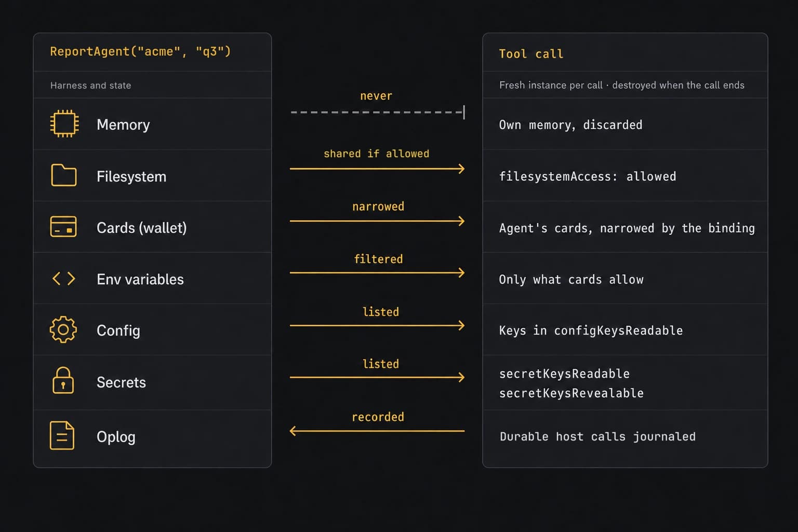Click the Config gear icon

tap(63, 329)
